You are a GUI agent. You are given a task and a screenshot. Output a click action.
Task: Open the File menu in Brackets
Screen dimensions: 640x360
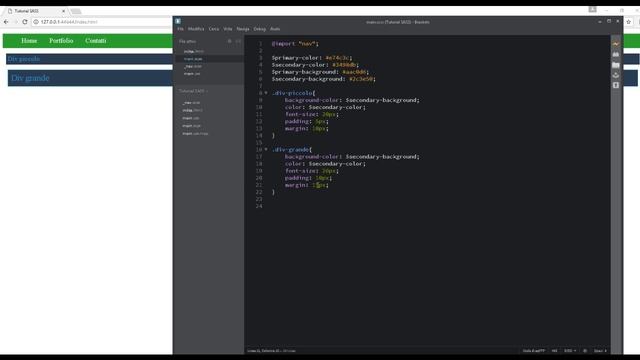pos(180,29)
